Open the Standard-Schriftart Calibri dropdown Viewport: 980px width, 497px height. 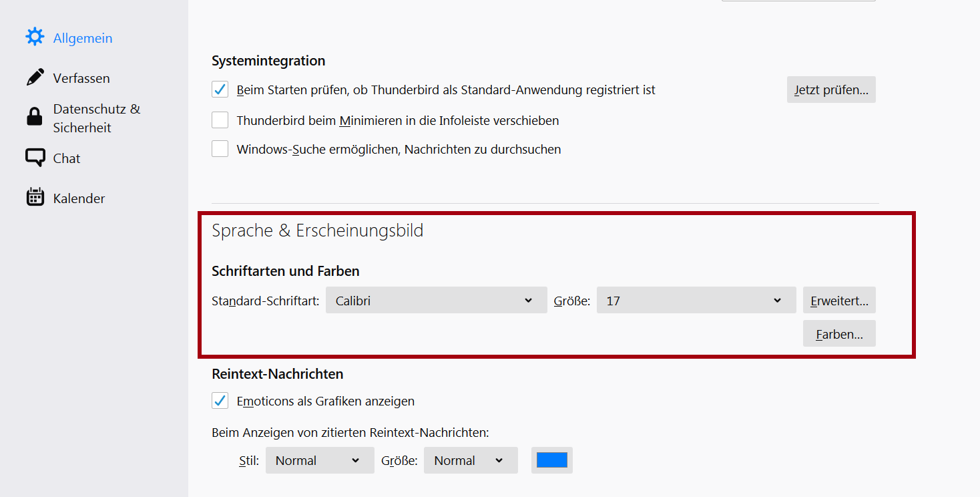click(436, 301)
